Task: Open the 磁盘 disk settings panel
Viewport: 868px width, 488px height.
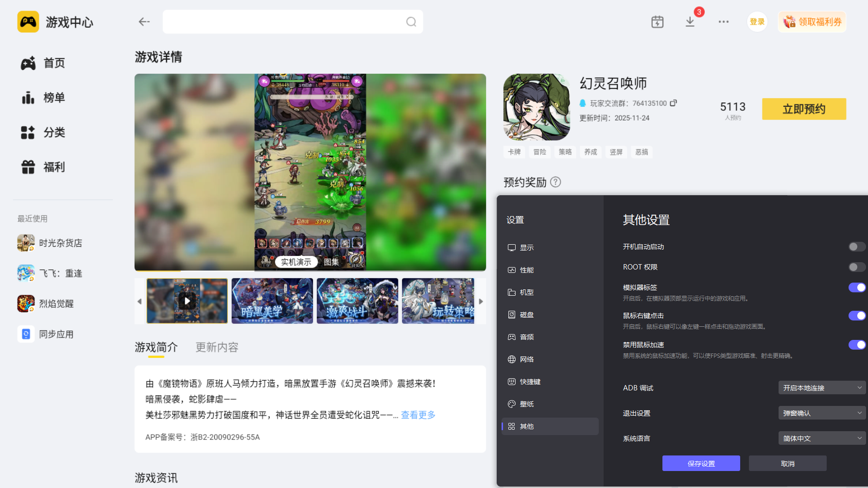Action: 527,314
